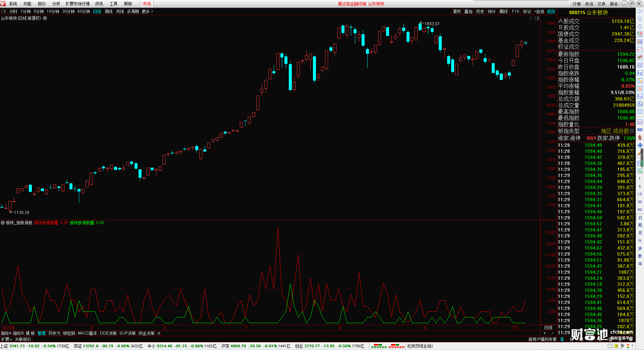Select 笔 tab below tick list

[562, 339]
